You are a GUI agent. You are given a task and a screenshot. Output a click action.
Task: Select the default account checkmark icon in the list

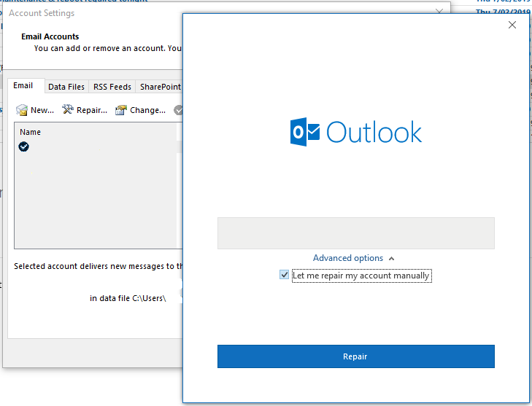24,147
